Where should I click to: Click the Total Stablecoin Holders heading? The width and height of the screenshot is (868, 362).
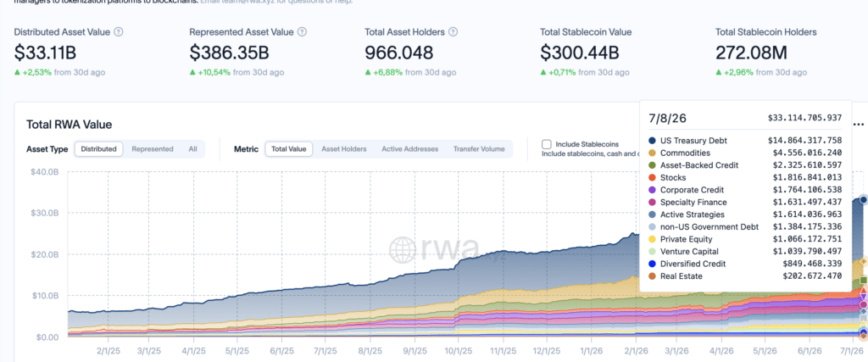point(765,32)
